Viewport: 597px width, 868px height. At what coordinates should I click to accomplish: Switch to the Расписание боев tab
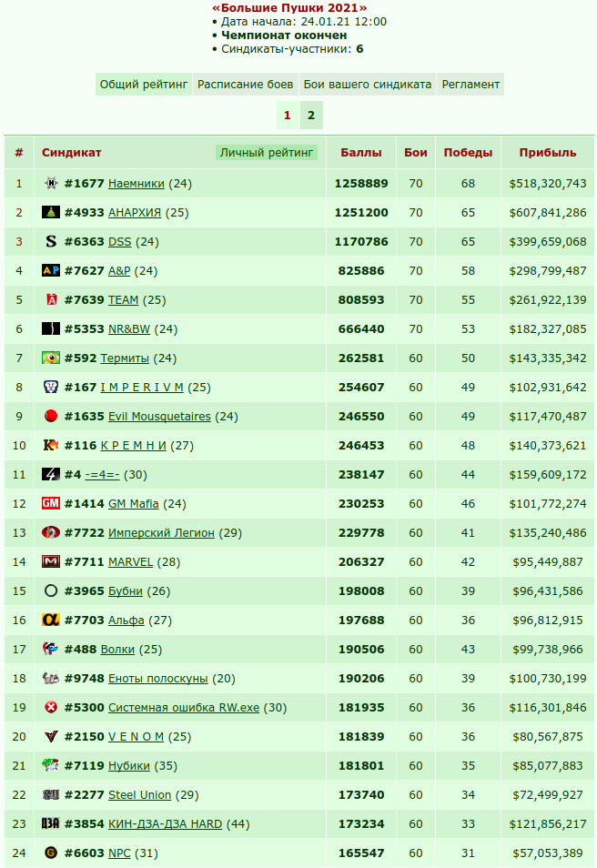246,84
